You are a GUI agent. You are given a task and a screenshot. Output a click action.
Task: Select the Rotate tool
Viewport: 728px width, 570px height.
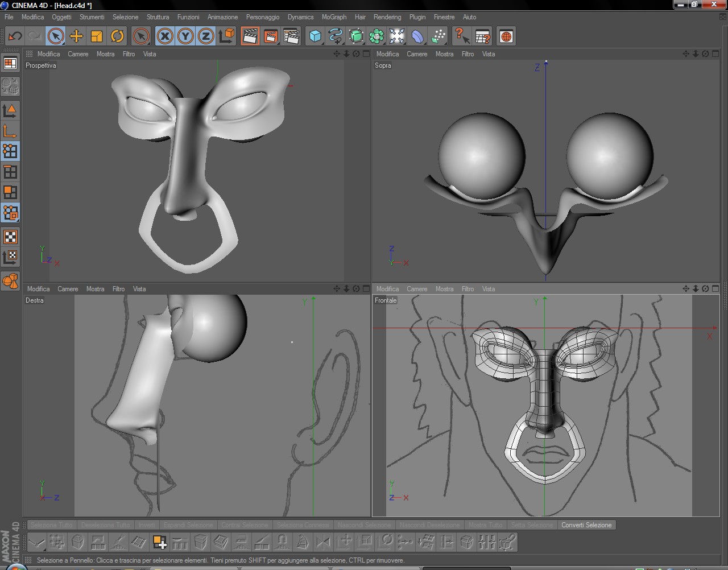[117, 36]
